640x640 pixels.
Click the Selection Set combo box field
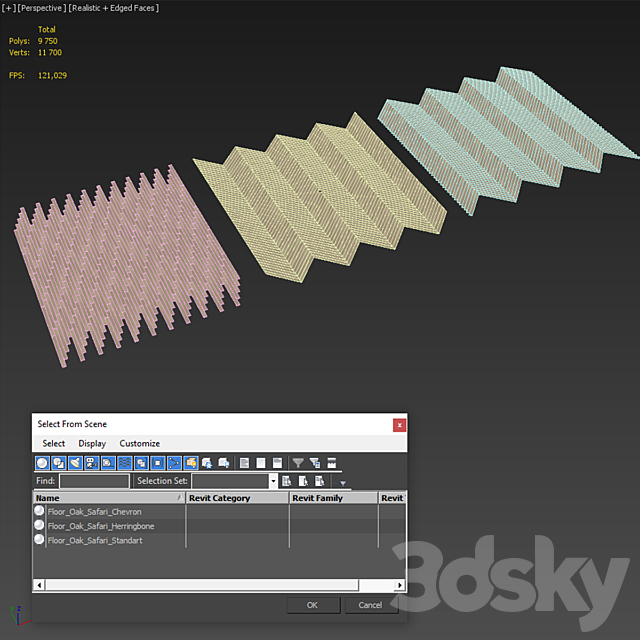[231, 481]
